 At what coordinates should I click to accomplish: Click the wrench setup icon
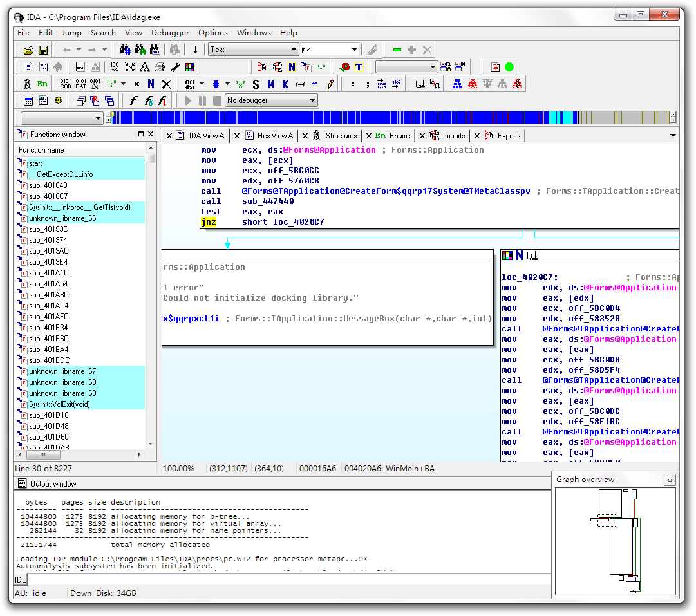click(175, 67)
